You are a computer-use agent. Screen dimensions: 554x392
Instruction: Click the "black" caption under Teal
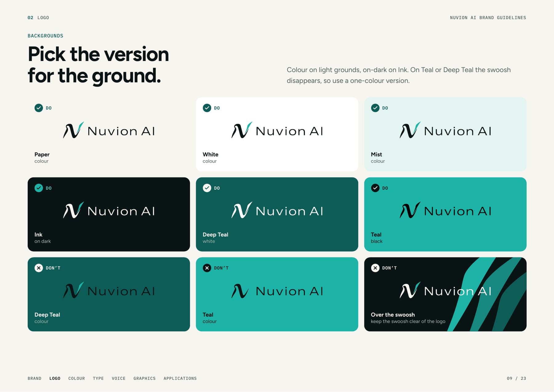click(x=376, y=241)
